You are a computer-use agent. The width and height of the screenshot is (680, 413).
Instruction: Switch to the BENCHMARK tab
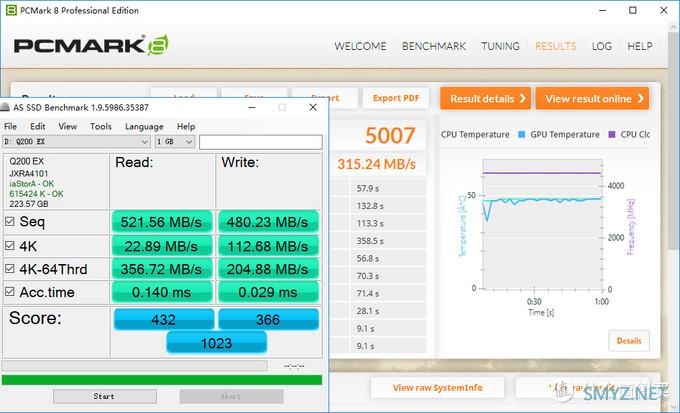click(x=434, y=46)
